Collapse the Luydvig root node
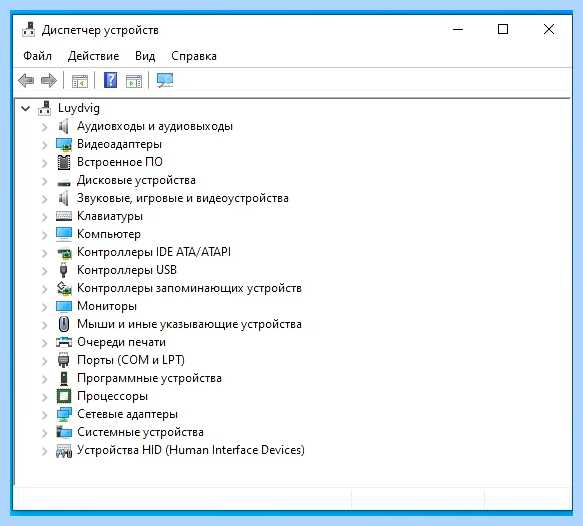Image resolution: width=583 pixels, height=526 pixels. point(25,109)
